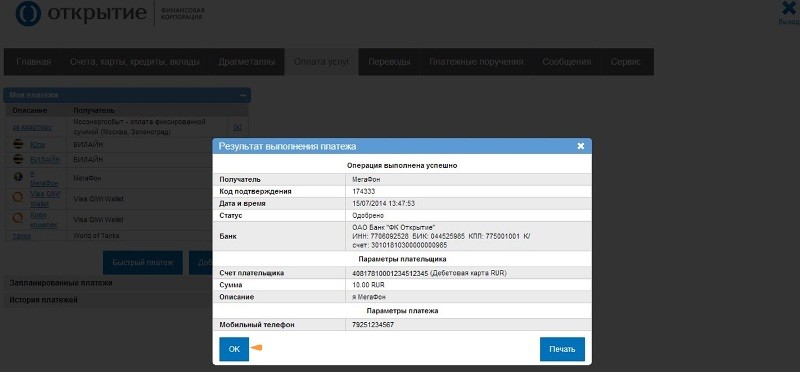800x372 pixels.
Task: Click the amount 10.00 RUR
Action: pyautogui.click(x=368, y=285)
